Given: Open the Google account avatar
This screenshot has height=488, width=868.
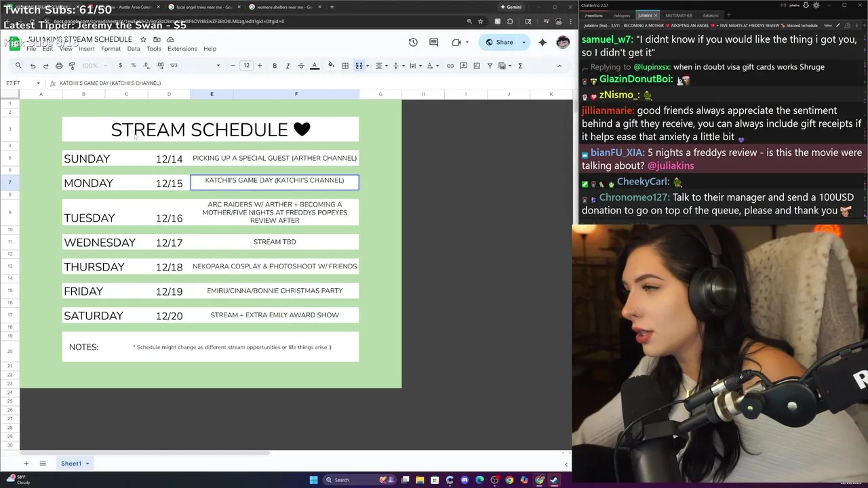Looking at the screenshot, I should [563, 42].
